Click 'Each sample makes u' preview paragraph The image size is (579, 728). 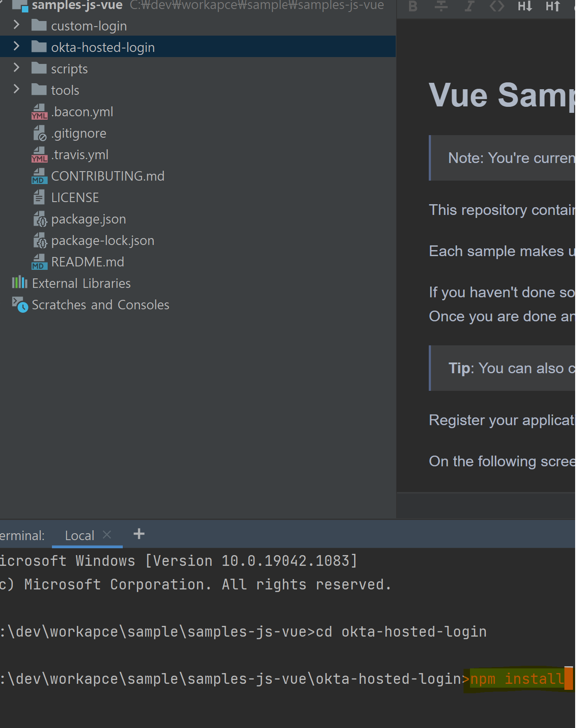tap(502, 251)
